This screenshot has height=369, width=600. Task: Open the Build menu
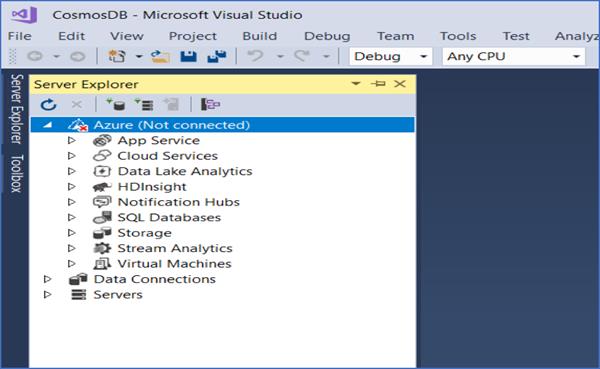(x=259, y=36)
